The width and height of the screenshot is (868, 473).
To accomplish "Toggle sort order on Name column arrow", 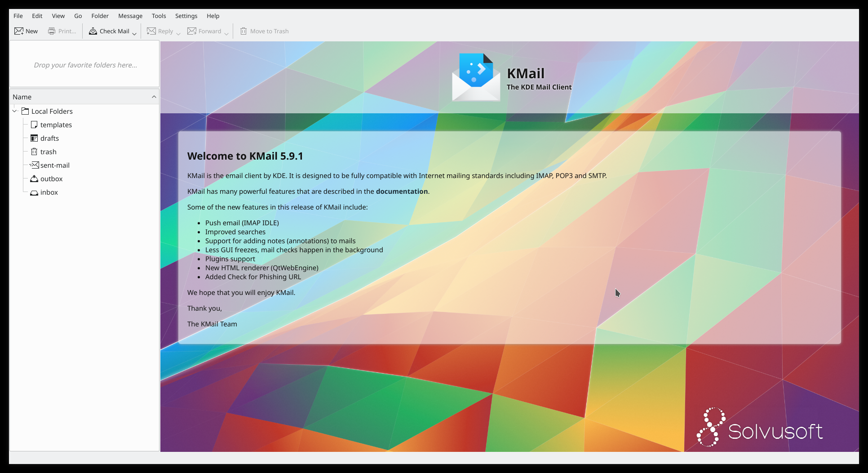I will pos(154,97).
